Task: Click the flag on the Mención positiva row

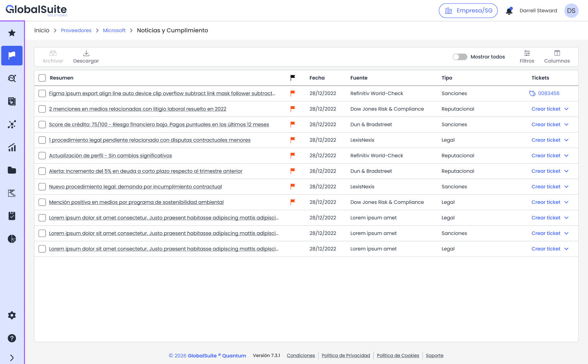Action: pyautogui.click(x=293, y=202)
